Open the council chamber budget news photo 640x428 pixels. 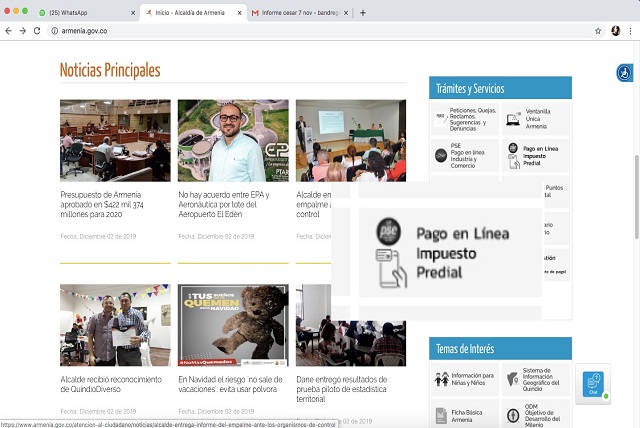tap(115, 140)
